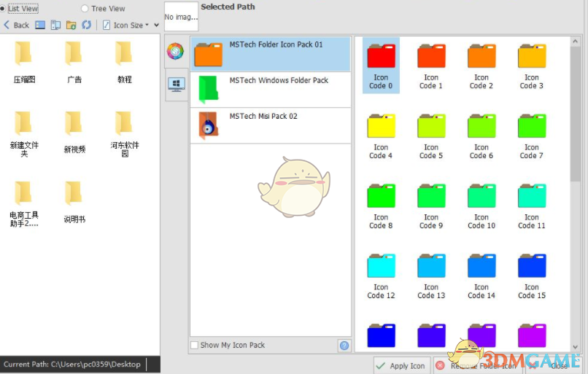Image resolution: width=588 pixels, height=374 pixels.
Task: Select the 新视频 folder
Action: coord(74,132)
